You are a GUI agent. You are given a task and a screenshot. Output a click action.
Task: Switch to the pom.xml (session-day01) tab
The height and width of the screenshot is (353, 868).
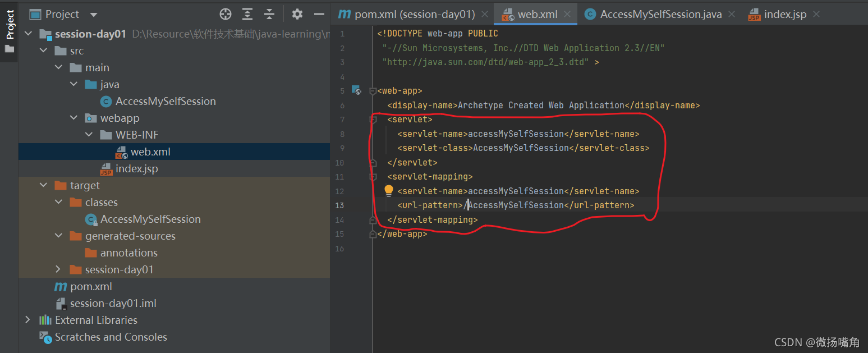click(x=412, y=14)
